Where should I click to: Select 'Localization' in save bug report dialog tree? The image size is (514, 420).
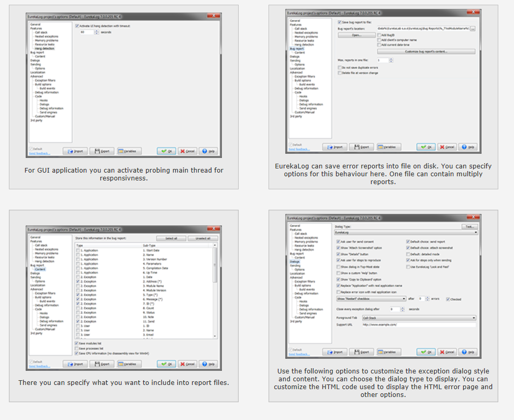[x=297, y=69]
